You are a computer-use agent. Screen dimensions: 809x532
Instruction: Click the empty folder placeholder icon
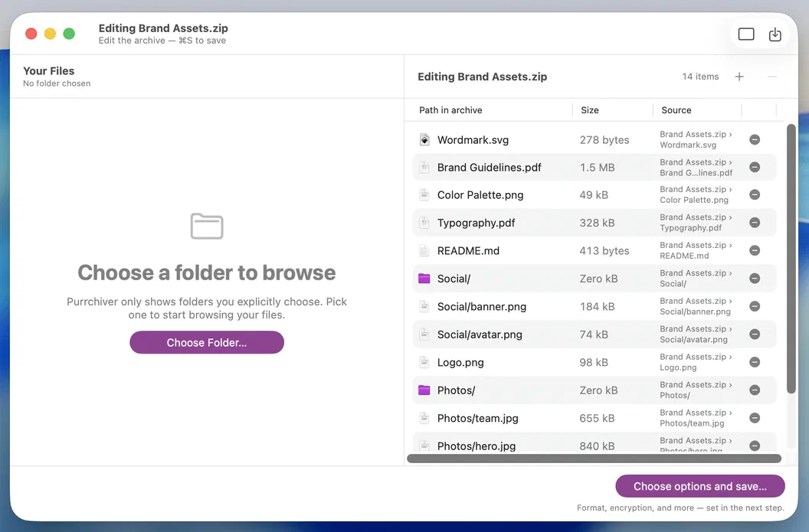207,227
